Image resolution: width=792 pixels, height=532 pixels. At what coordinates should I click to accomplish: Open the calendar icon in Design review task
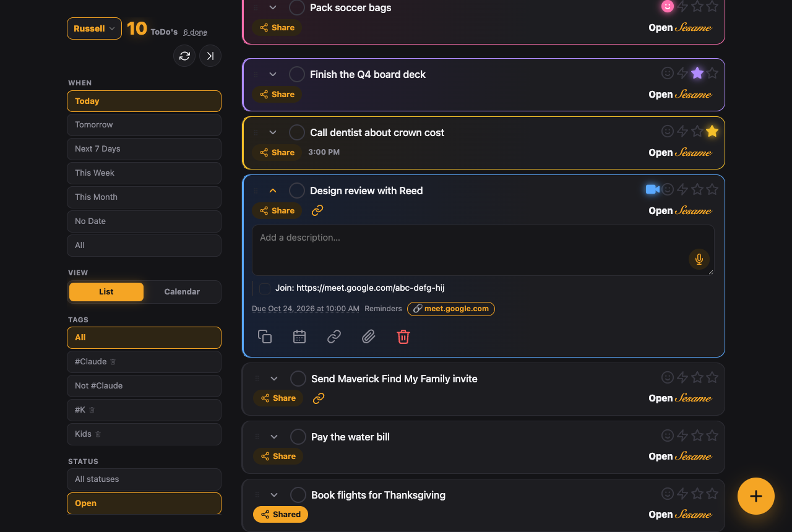(299, 337)
